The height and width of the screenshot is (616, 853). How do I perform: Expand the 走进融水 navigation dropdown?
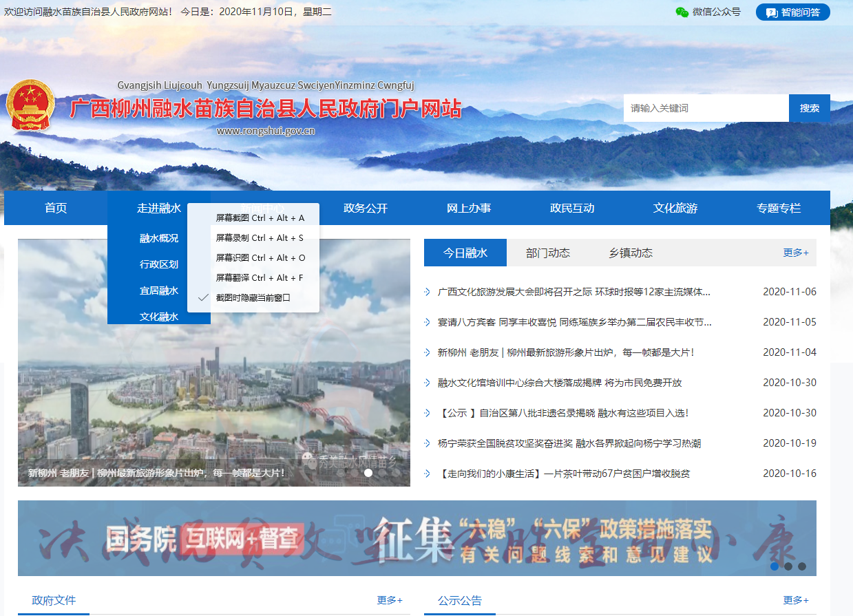(159, 208)
